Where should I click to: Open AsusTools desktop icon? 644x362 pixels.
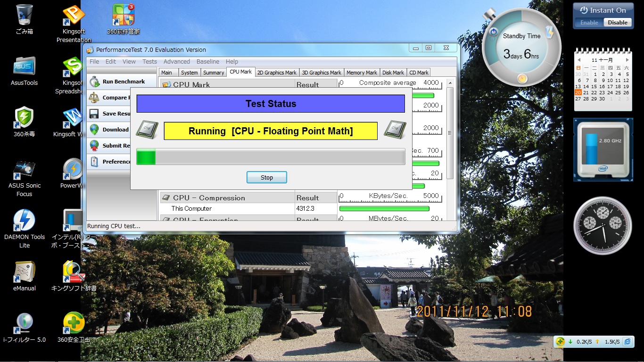24,71
